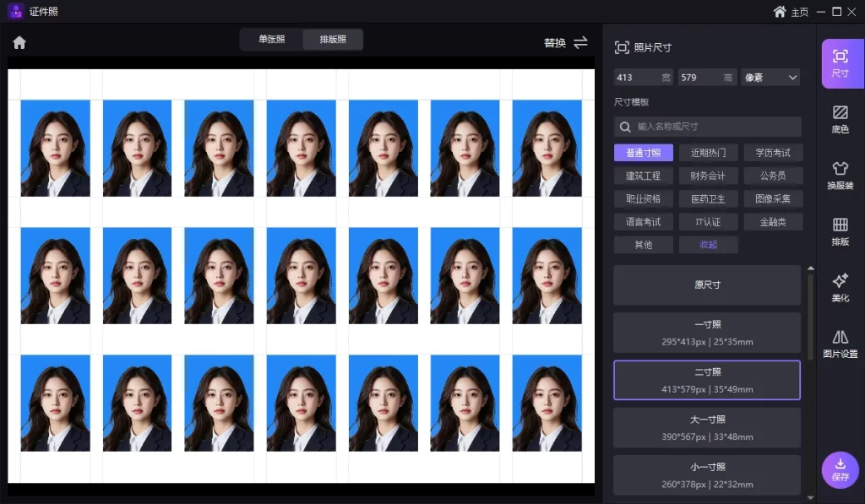
Task: Select the 公务员 category filter
Action: 773,176
